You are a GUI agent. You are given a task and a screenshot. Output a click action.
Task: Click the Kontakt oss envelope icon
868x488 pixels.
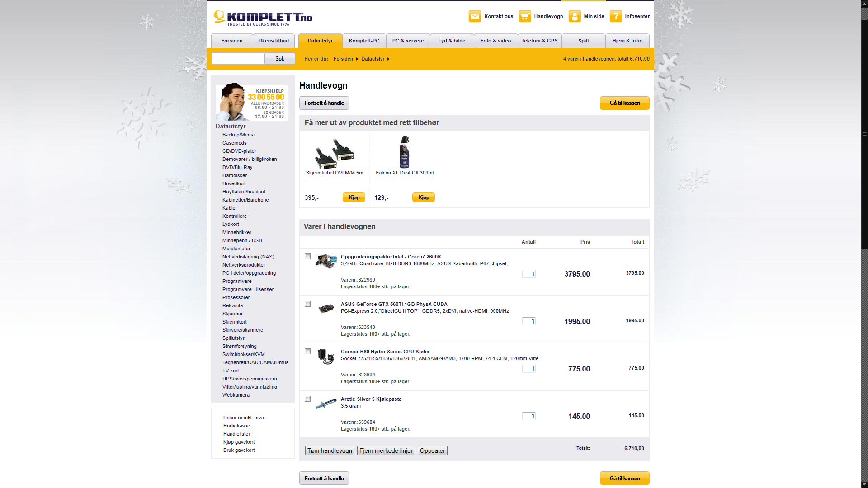(475, 16)
